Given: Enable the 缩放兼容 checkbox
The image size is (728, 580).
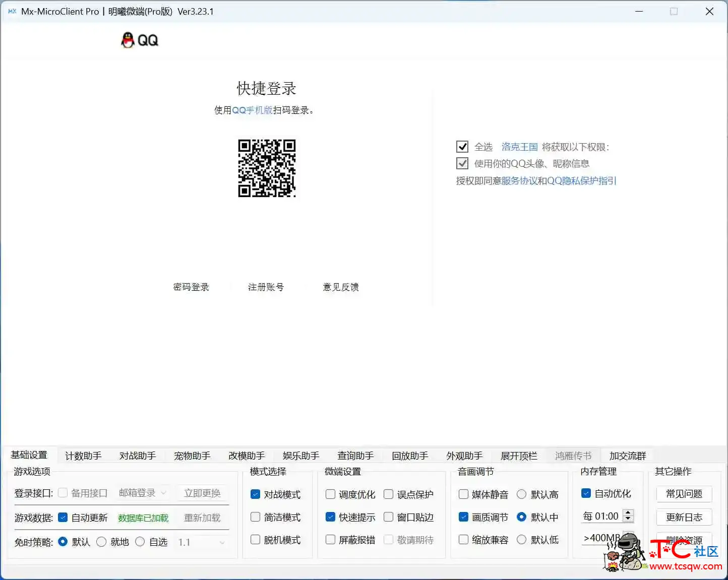Looking at the screenshot, I should (x=463, y=540).
